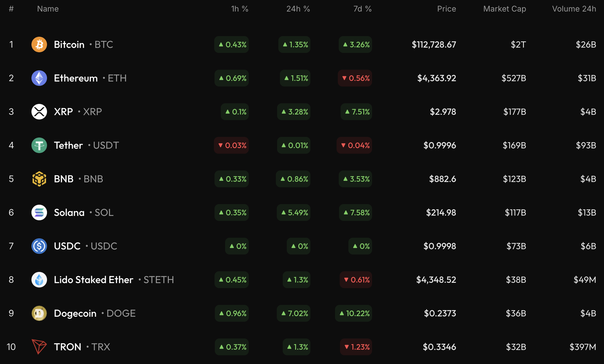Screen dimensions: 604x364
Task: Click the USDC blue dollar icon
Action: tap(39, 246)
